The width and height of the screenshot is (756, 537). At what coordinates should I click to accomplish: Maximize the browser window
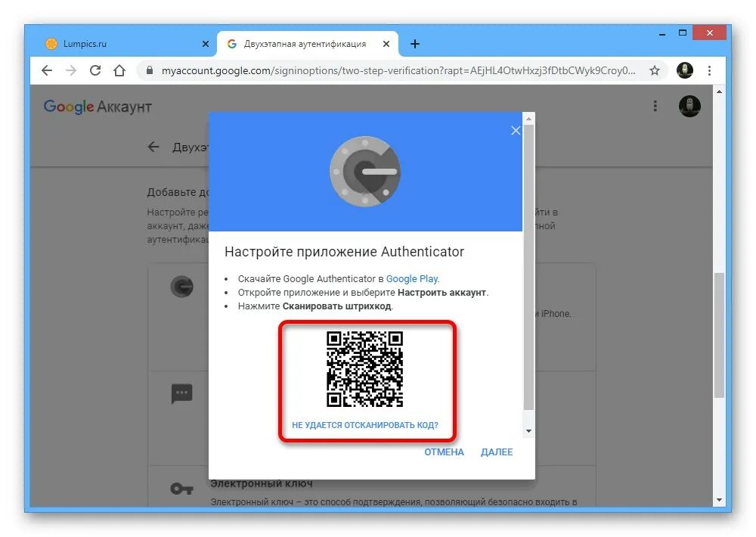click(x=682, y=33)
